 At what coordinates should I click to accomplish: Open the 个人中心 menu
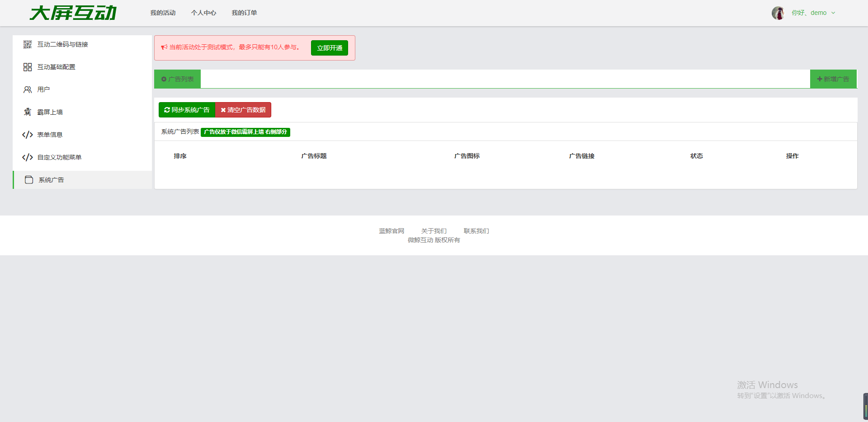coord(203,13)
